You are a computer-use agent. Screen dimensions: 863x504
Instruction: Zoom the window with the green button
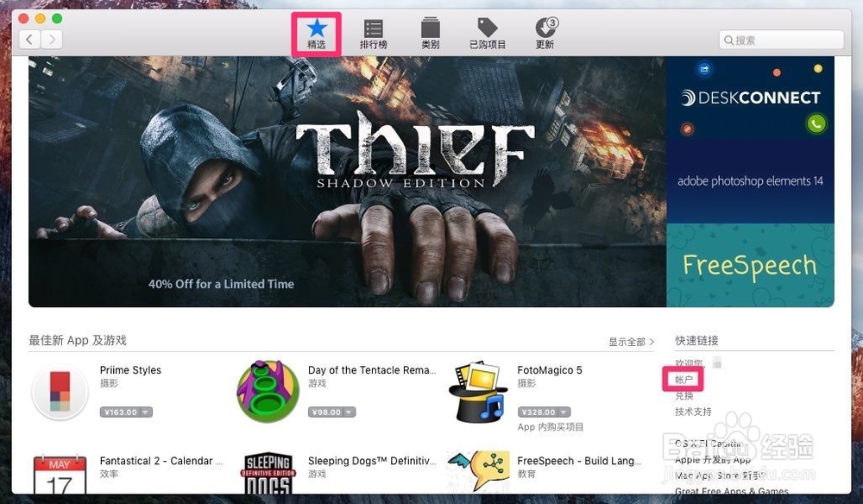pyautogui.click(x=57, y=19)
